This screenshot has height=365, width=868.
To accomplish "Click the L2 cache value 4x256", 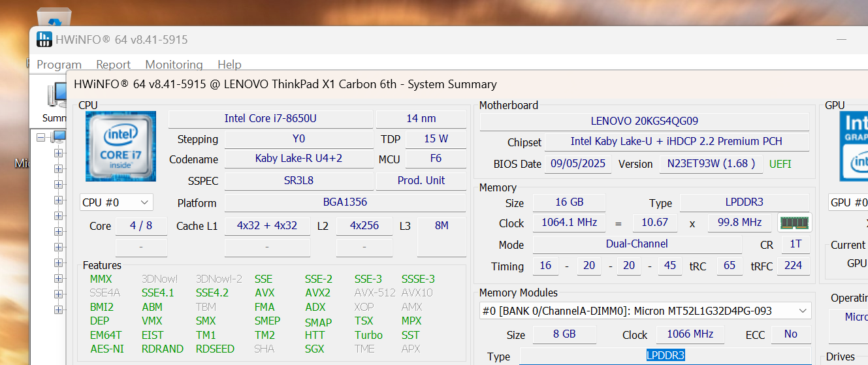I will [364, 226].
